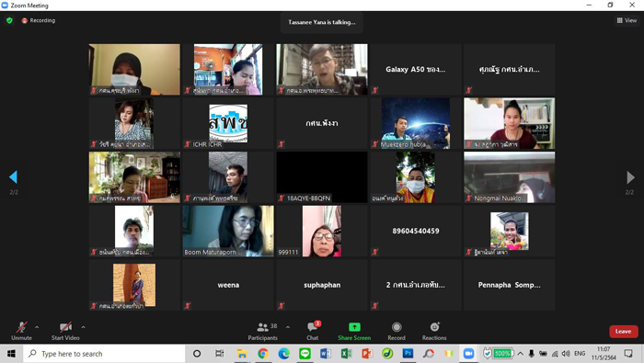Toggle Start Video camera
Viewport: 644px width, 363px height.
[x=65, y=332]
